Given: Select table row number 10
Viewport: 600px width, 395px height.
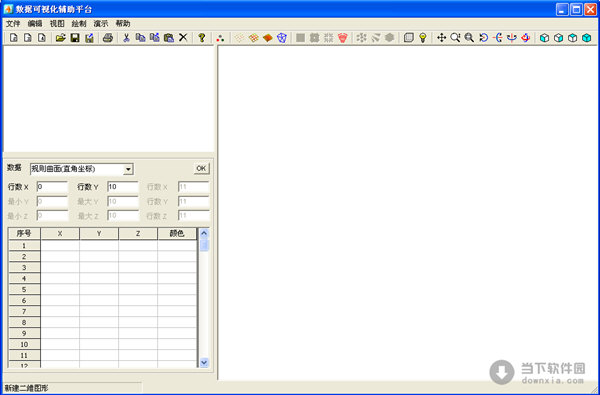Looking at the screenshot, I should 24,344.
